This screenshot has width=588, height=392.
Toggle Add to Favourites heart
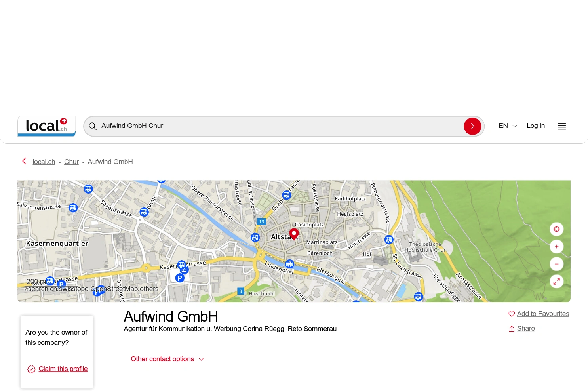click(x=512, y=314)
